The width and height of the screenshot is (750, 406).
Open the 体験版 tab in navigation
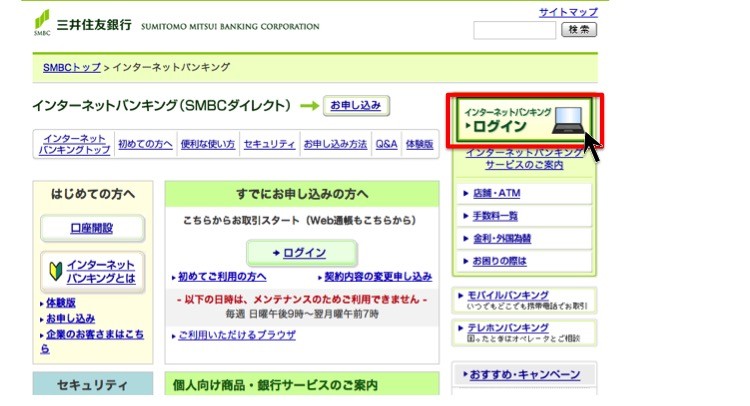(x=419, y=144)
